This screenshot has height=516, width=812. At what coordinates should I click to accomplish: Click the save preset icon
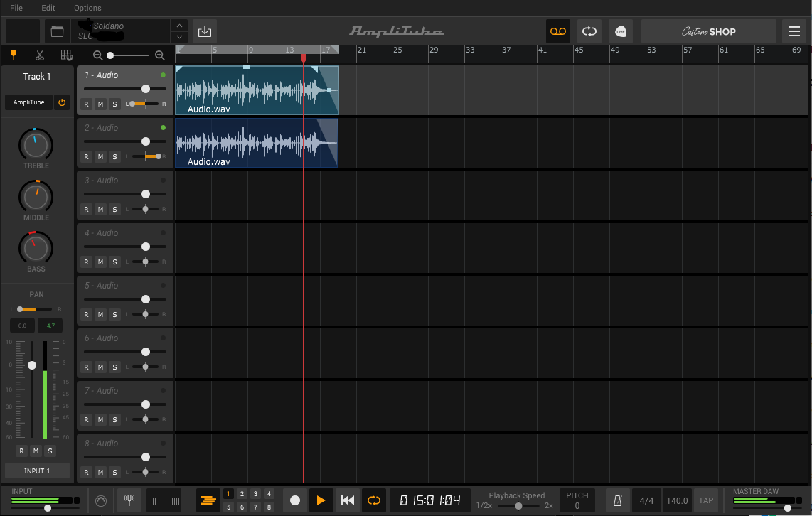(x=205, y=31)
